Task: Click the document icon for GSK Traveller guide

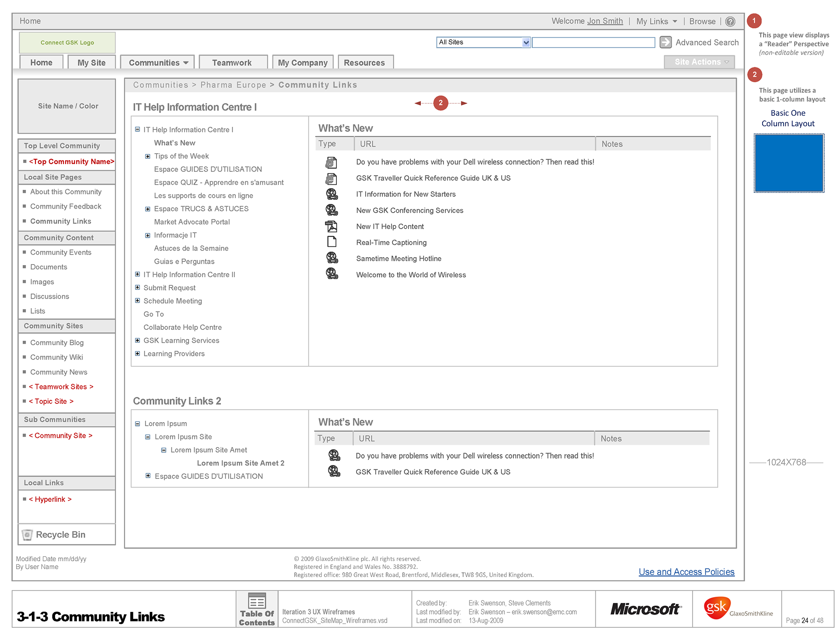Action: coord(331,178)
